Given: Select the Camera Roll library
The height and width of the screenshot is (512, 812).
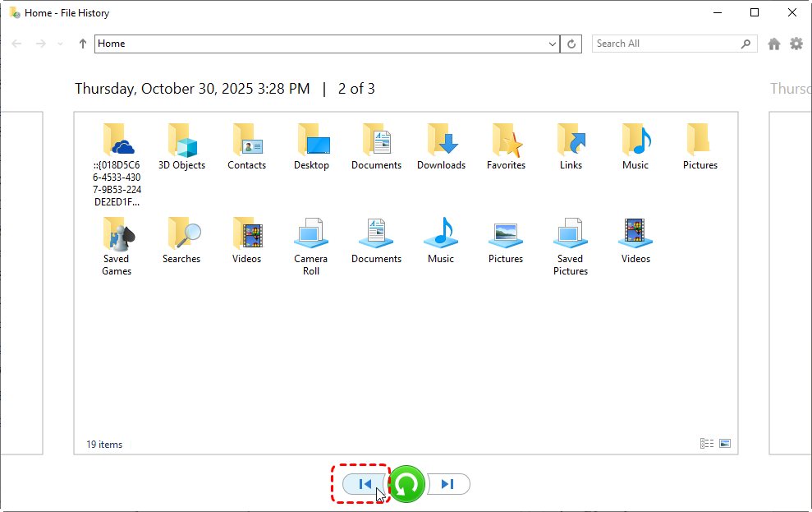Looking at the screenshot, I should tap(311, 247).
